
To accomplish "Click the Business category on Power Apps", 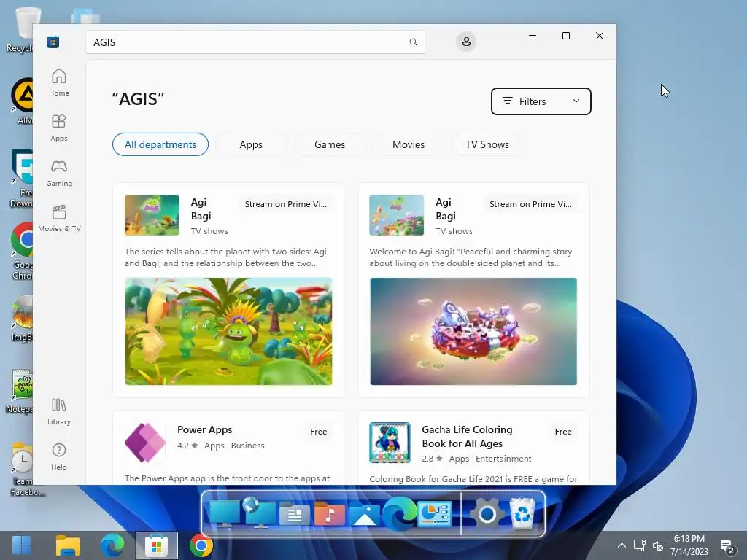I will coord(248,446).
